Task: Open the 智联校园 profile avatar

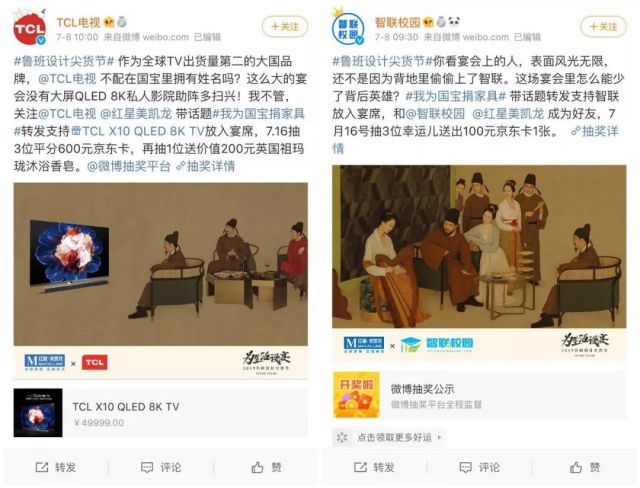Action: click(348, 28)
